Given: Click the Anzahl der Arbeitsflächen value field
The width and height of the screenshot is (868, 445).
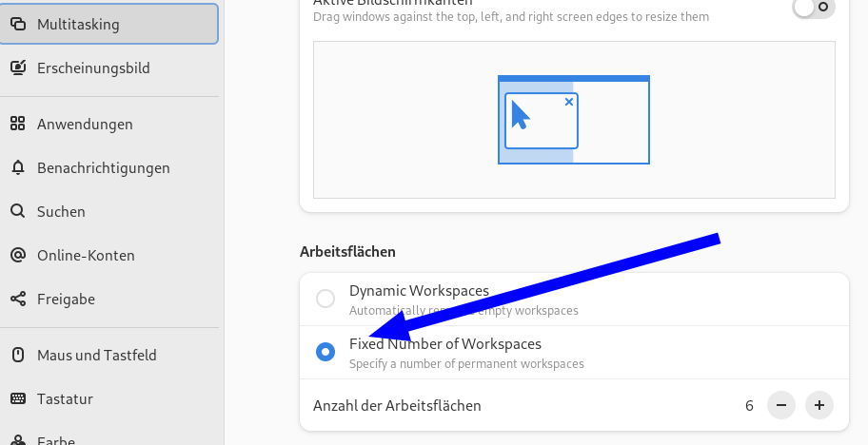Looking at the screenshot, I should pyautogui.click(x=749, y=405).
